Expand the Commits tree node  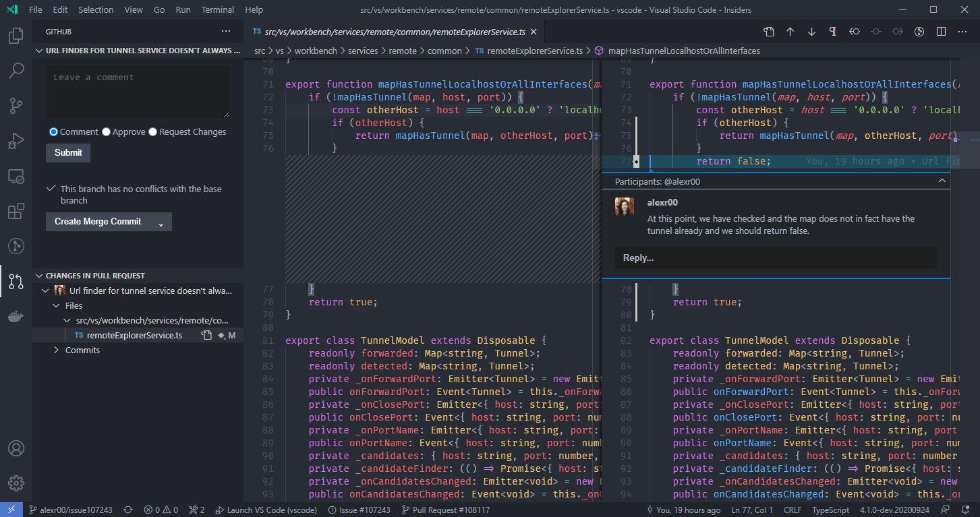pos(56,350)
